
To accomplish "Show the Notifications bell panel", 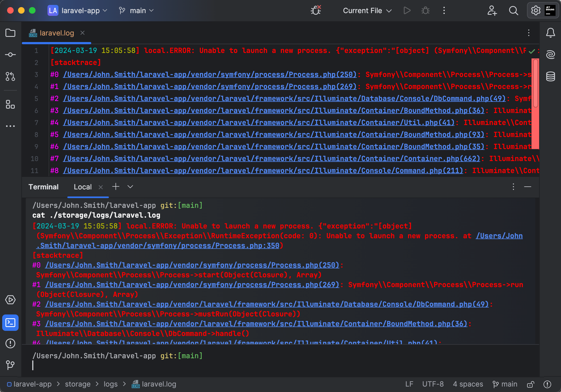I will 550,33.
